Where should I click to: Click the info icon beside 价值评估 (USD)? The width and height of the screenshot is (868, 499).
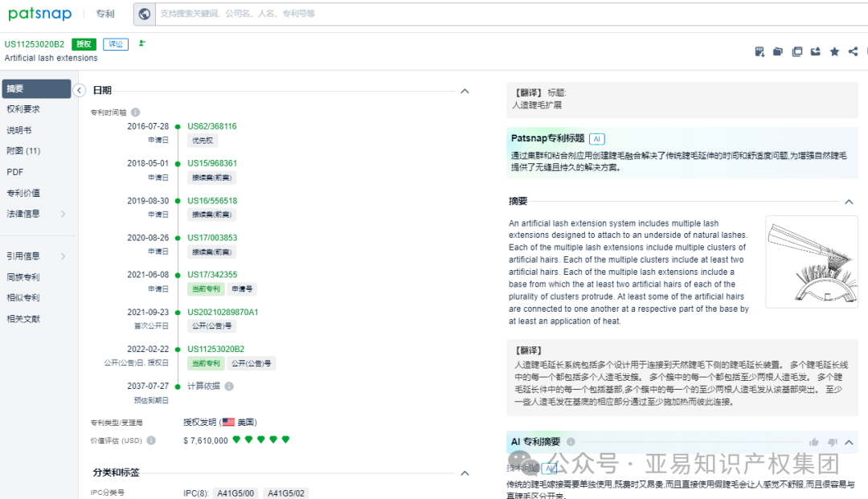(151, 440)
